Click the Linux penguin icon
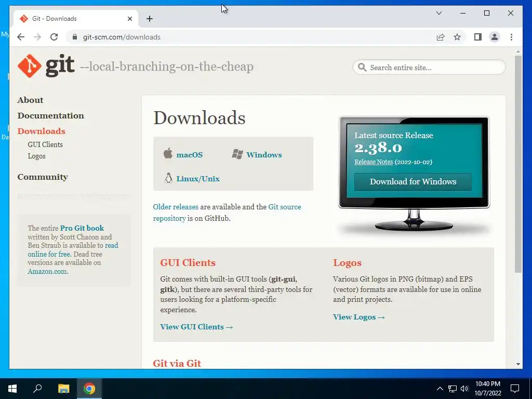The image size is (532, 399). click(168, 178)
